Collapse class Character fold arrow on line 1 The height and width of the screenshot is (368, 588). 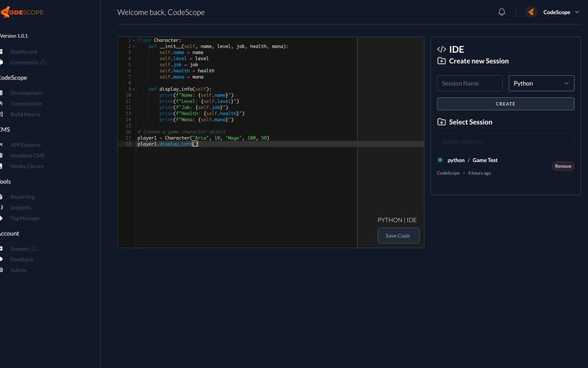click(134, 40)
